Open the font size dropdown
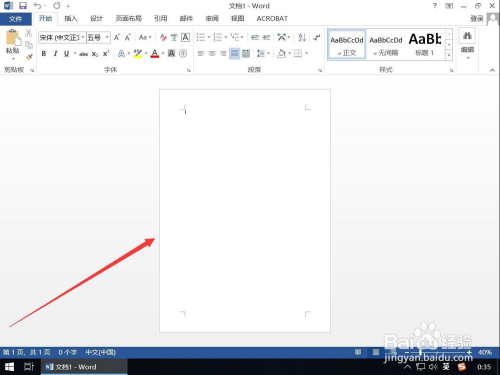The width and height of the screenshot is (500, 375). pyautogui.click(x=107, y=37)
